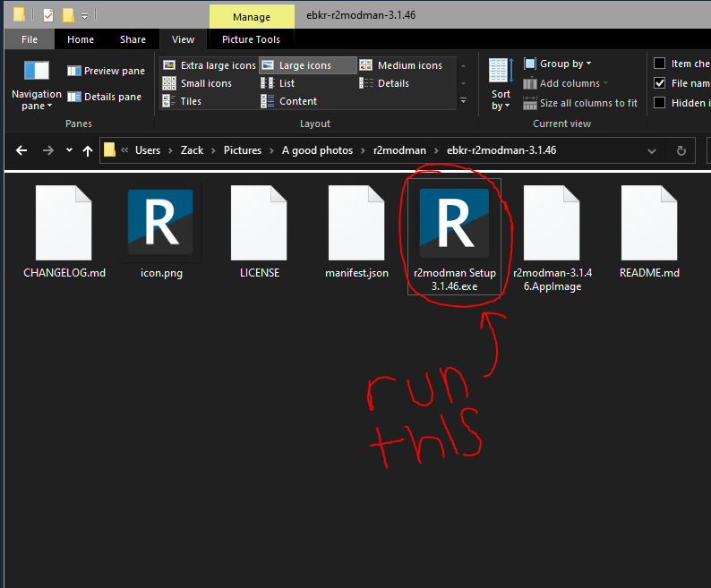Select the manifest.json file
711x588 pixels.
coord(356,232)
